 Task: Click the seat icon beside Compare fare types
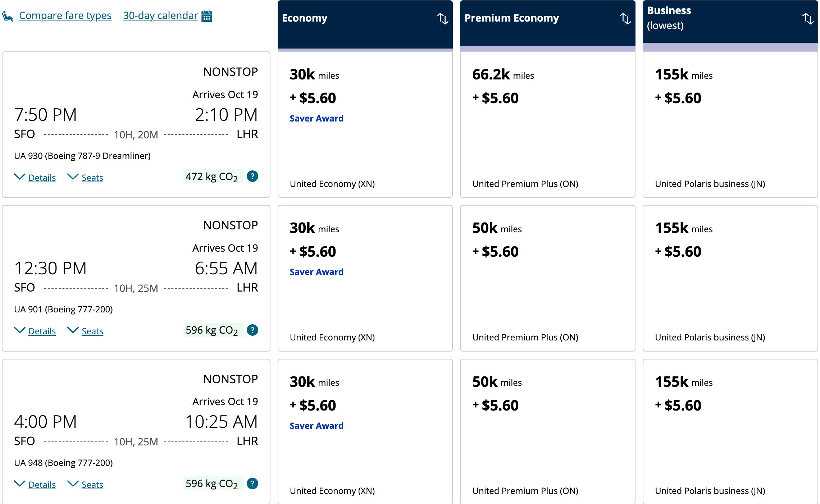pyautogui.click(x=8, y=16)
